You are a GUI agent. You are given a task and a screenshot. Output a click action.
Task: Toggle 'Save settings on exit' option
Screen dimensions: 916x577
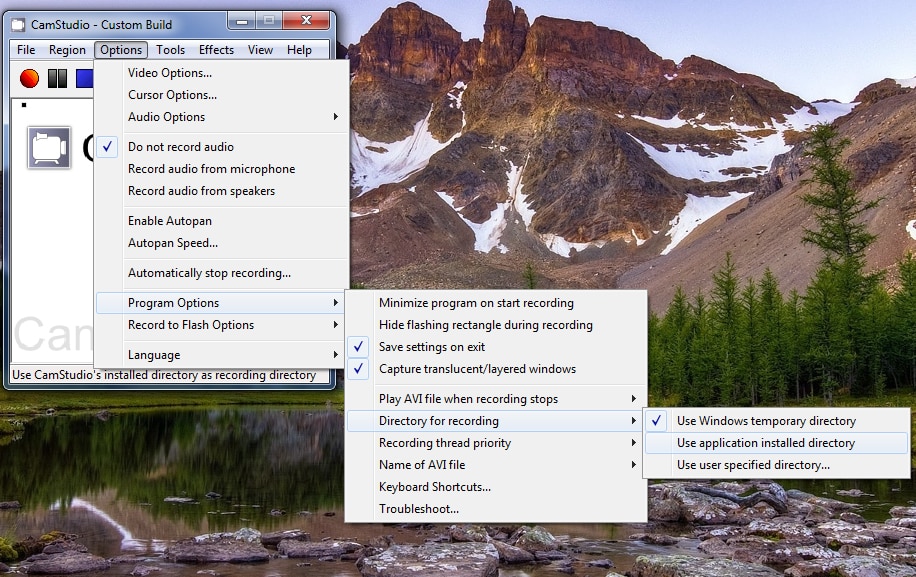point(432,347)
